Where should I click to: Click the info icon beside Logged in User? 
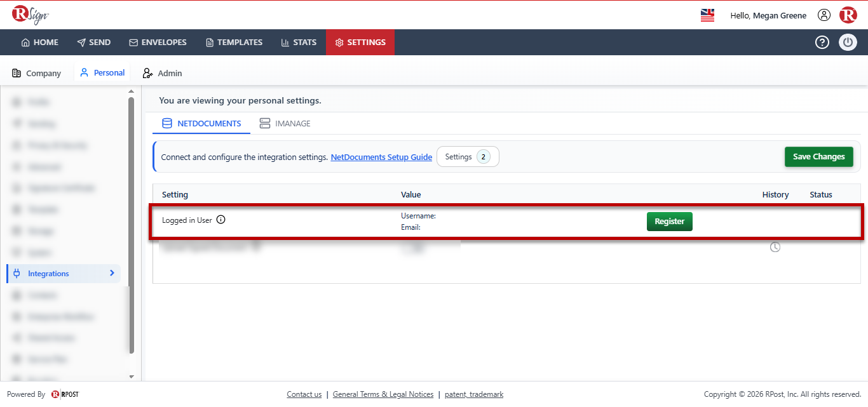click(x=221, y=220)
